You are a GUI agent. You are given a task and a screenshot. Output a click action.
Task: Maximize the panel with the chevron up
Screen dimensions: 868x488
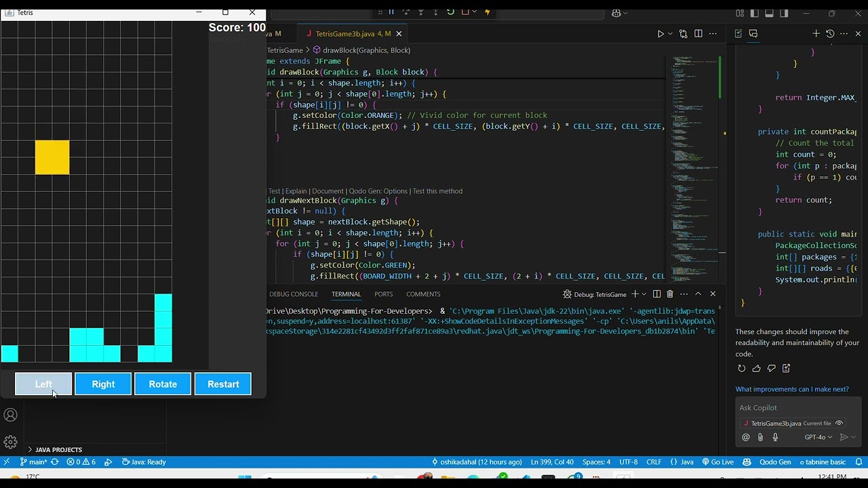(x=698, y=294)
